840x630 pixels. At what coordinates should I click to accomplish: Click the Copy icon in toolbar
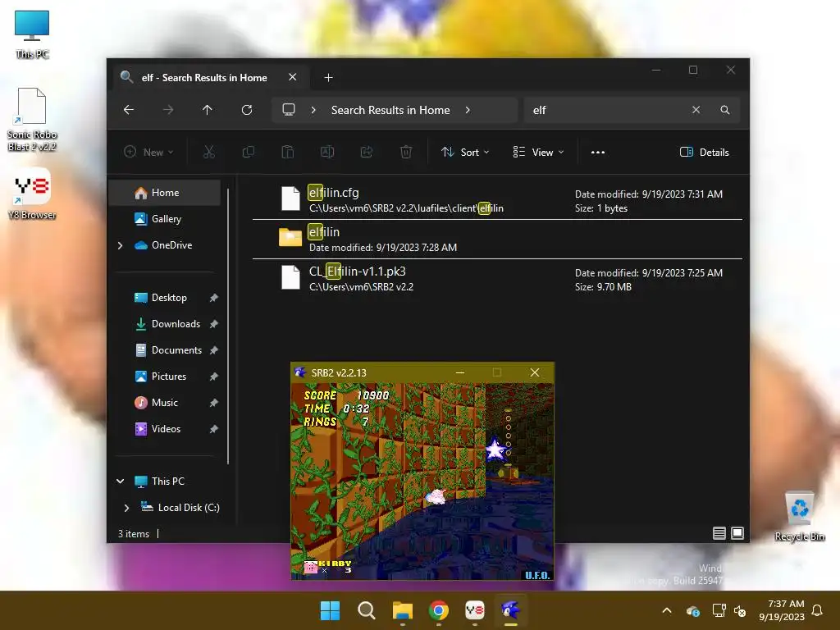click(x=248, y=152)
